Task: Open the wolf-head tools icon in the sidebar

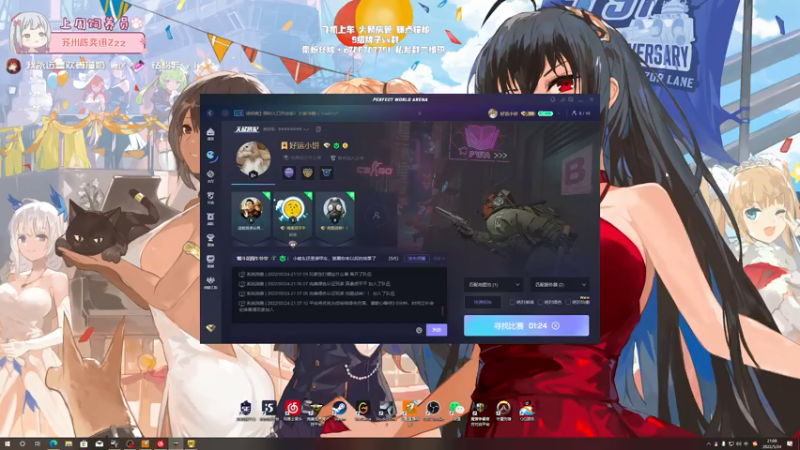Action: pos(211,283)
